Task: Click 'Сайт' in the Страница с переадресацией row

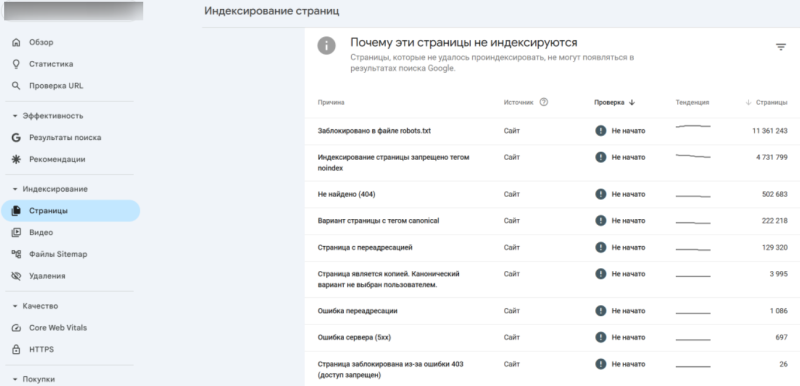Action: click(512, 248)
